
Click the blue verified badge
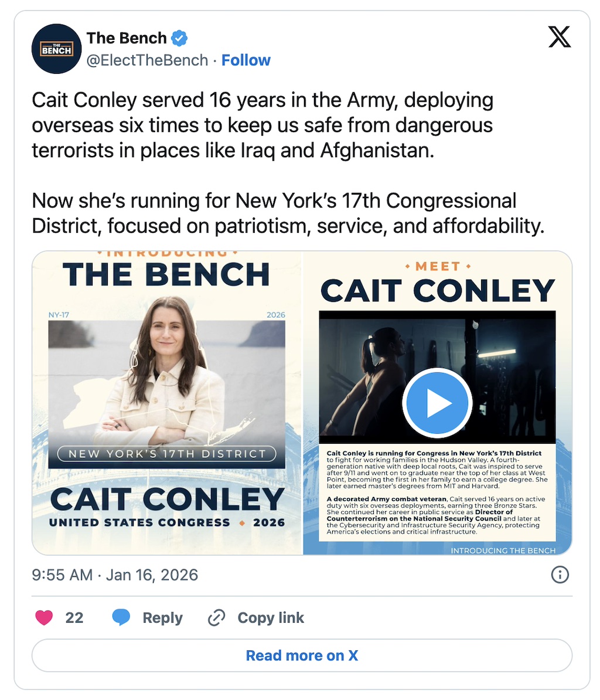tap(179, 39)
